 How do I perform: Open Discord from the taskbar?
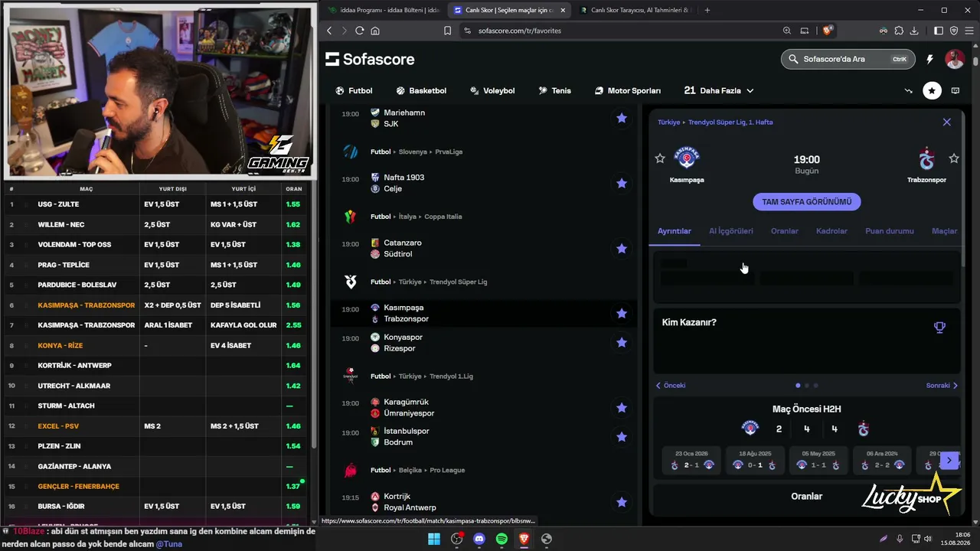(x=479, y=539)
